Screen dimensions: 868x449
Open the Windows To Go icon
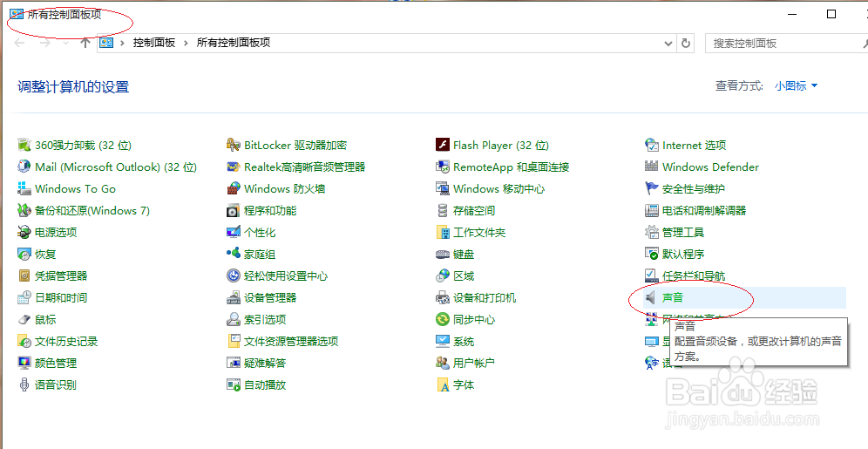24,189
